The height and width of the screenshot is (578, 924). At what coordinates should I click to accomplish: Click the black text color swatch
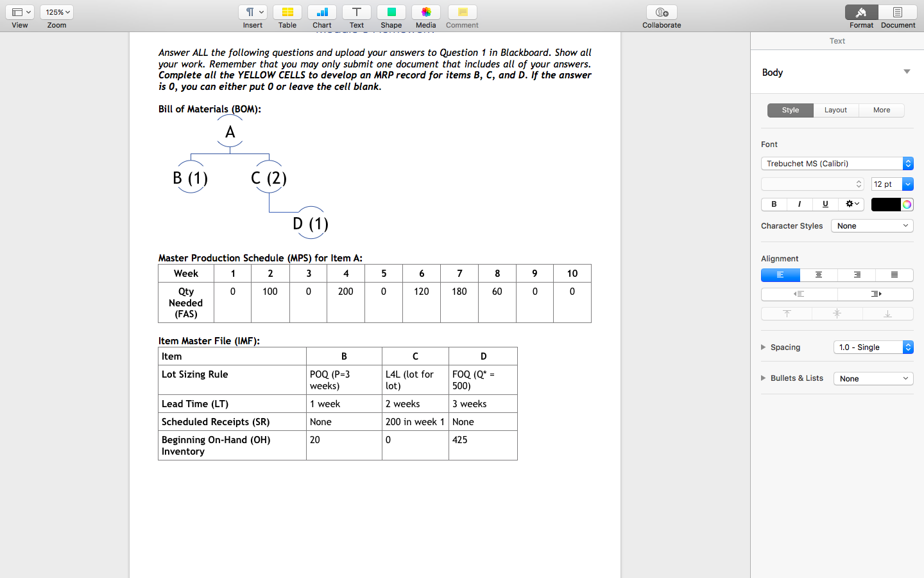pos(886,205)
